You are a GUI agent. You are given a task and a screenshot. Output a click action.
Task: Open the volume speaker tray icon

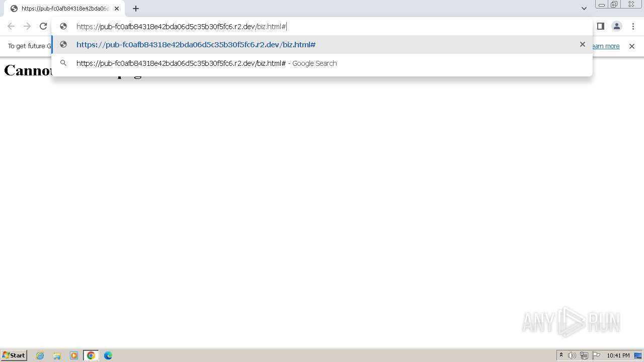(572, 355)
